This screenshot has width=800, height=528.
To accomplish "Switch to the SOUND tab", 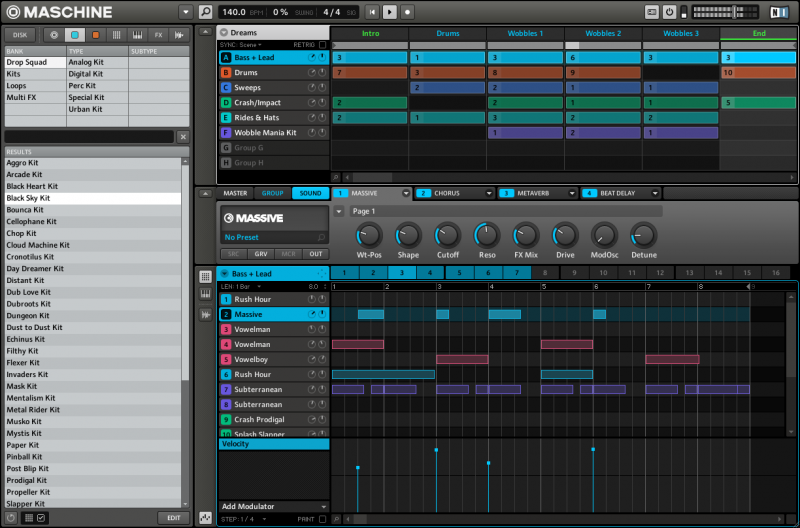I will click(310, 193).
